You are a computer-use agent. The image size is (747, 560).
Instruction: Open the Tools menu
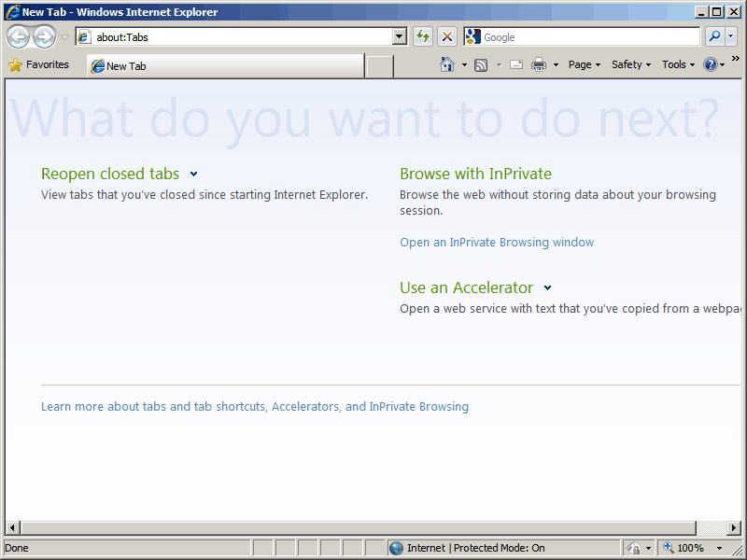(x=679, y=64)
